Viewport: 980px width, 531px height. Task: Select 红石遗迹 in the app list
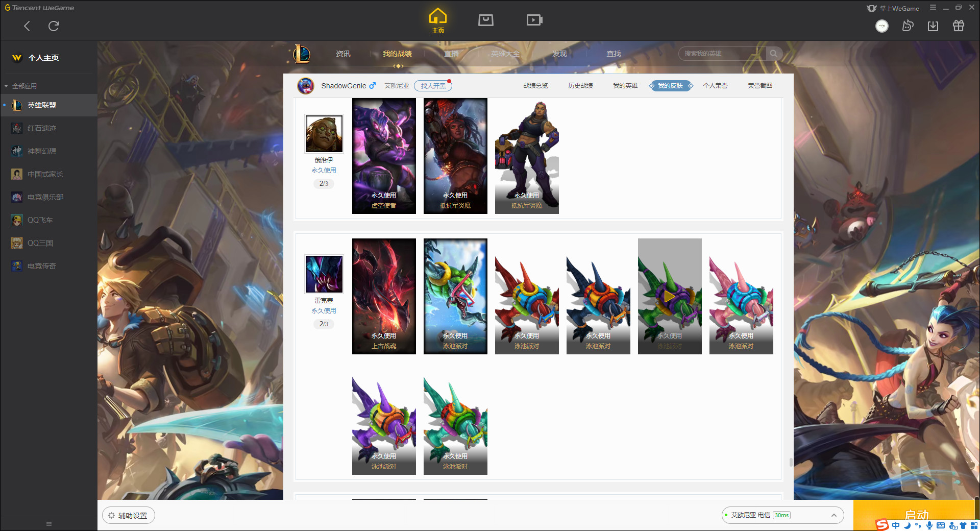click(x=48, y=128)
